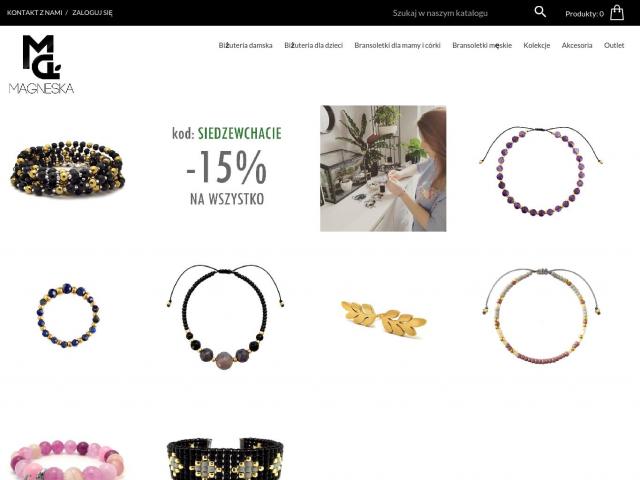Open the shopping bag cart icon
The width and height of the screenshot is (640, 480).
pos(617,13)
